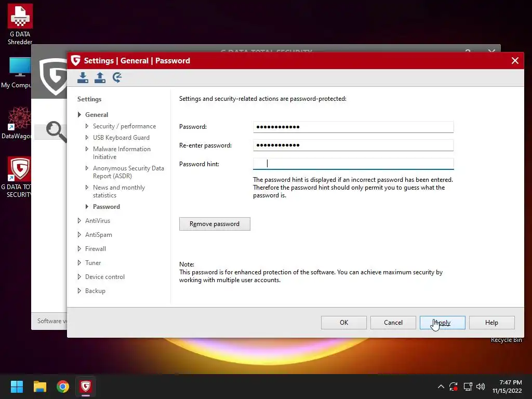Open USB Keyboard Guard settings
The image size is (532, 399).
coord(121,137)
